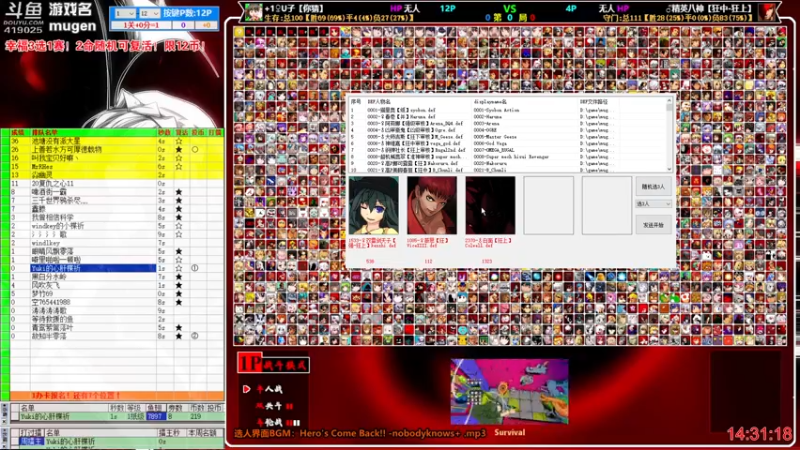Select row 6 God Vega in dialog list
This screenshot has height=450, width=800.
508,143
